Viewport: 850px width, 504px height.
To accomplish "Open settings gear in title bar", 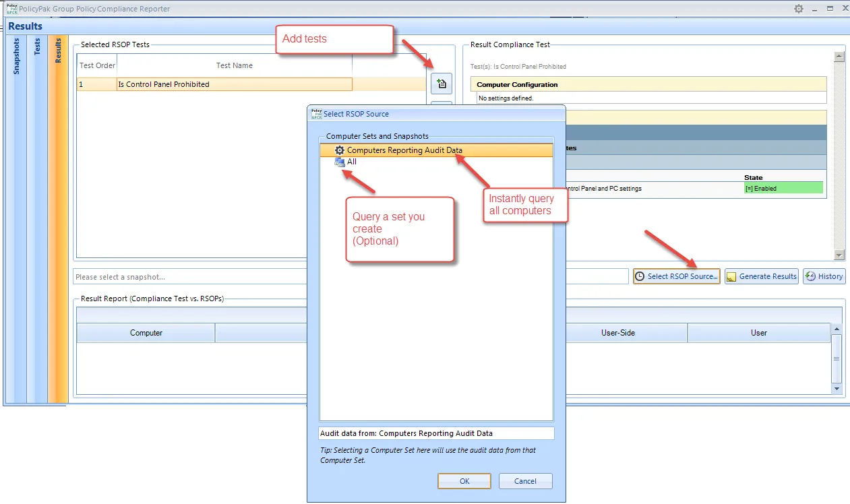I will tap(799, 9).
